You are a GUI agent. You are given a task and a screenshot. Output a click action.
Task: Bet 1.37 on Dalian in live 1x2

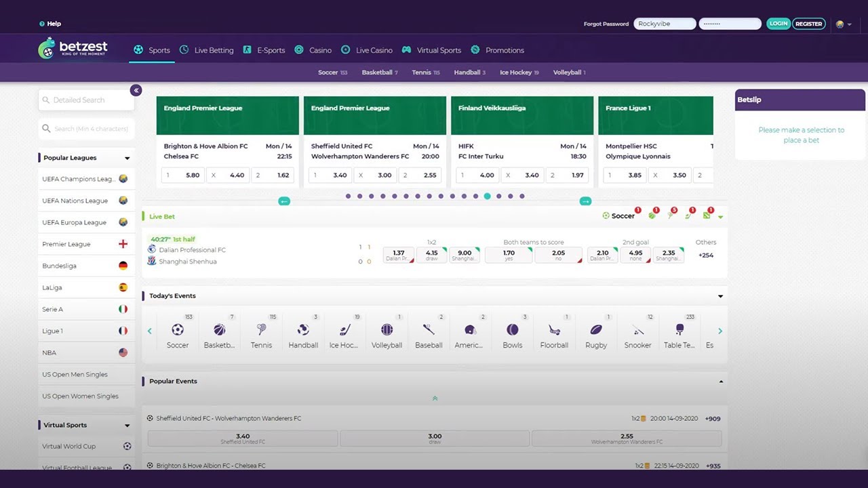tap(399, 255)
